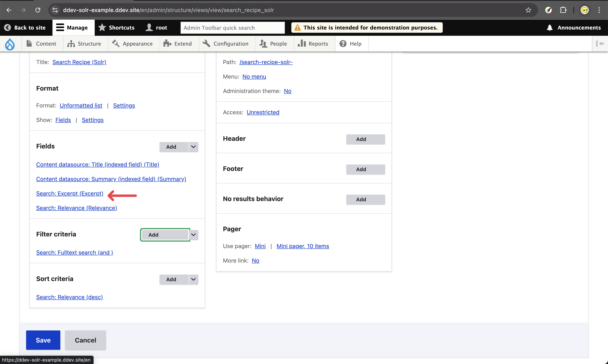This screenshot has width=608, height=364.
Task: Open site information icon in address bar
Action: 55,10
